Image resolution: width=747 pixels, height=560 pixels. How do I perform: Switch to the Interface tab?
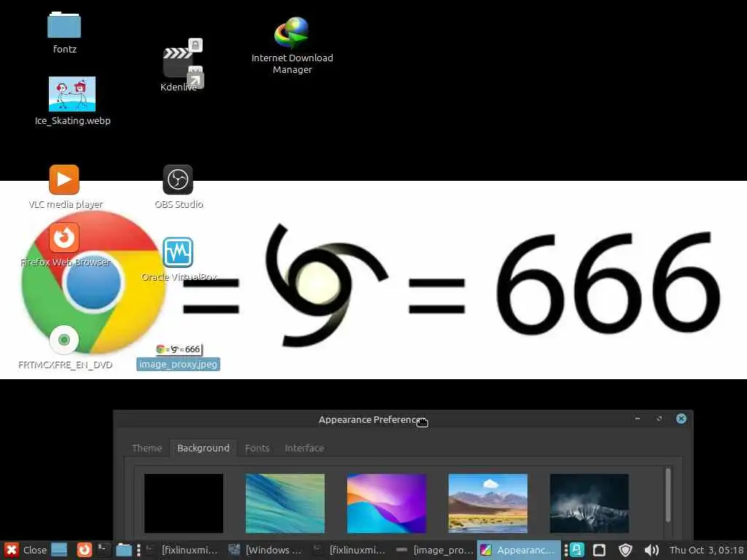tap(304, 448)
